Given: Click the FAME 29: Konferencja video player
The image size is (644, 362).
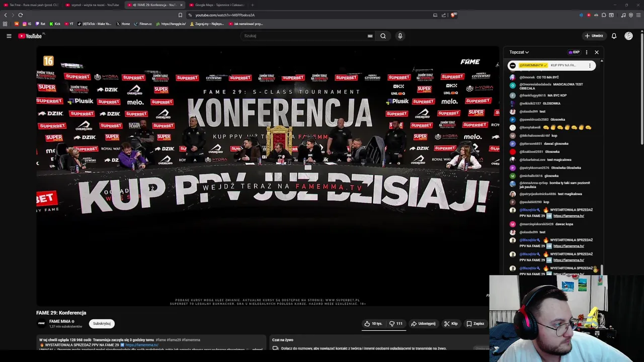Looking at the screenshot, I should [268, 176].
